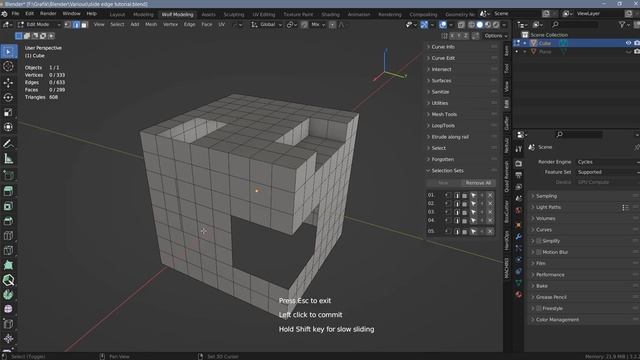Select the Move tool
The height and width of the screenshot is (360, 640).
8,83
